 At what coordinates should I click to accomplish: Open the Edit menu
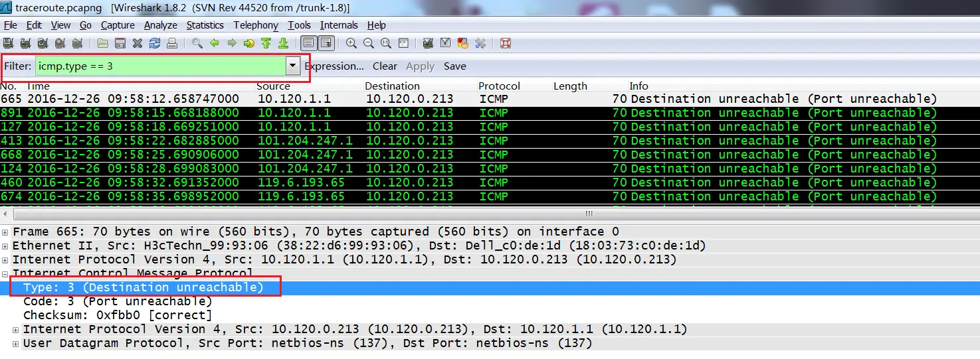coord(34,25)
